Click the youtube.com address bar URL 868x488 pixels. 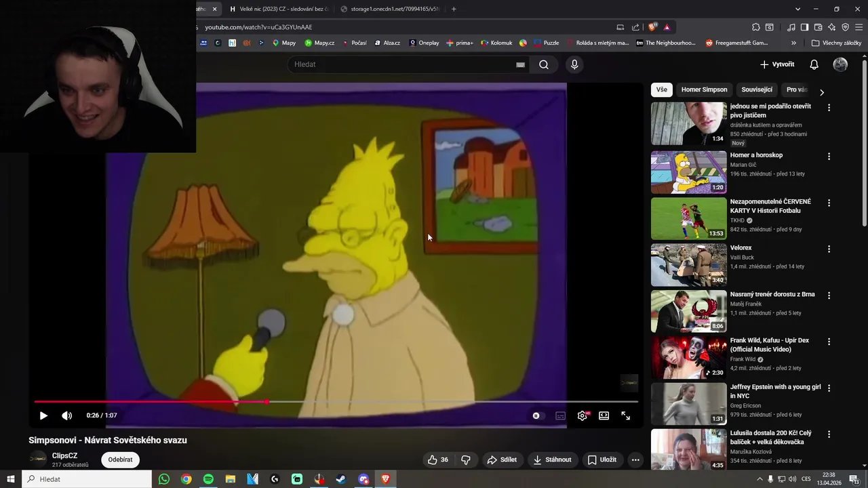[x=258, y=27]
